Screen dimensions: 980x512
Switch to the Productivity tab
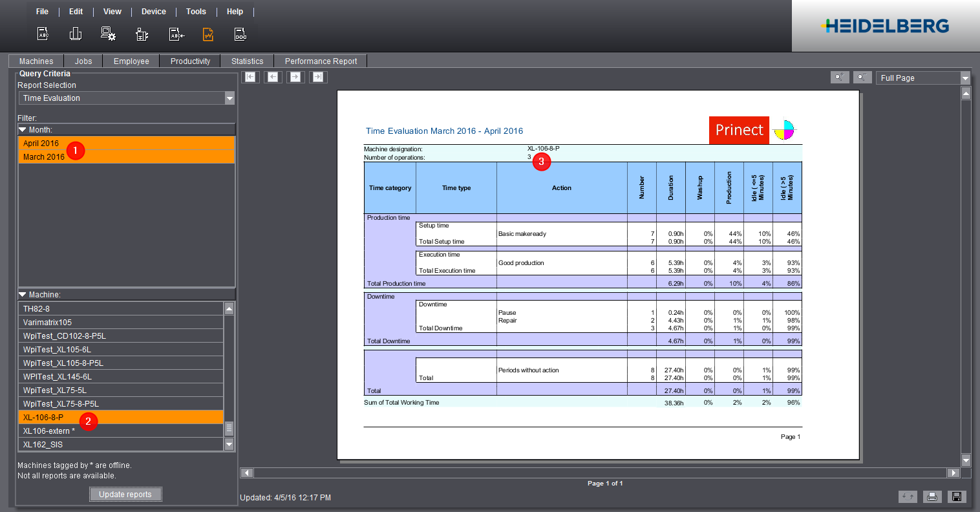(x=190, y=61)
